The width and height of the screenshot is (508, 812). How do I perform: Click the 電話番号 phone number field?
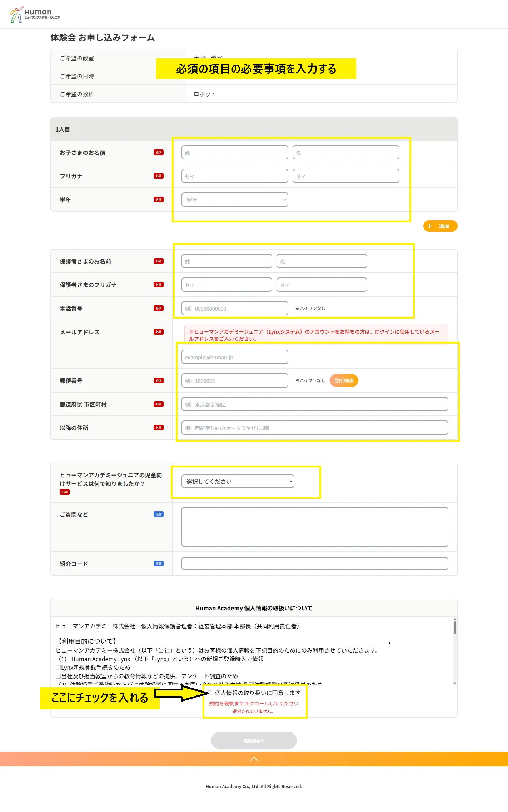(x=235, y=308)
